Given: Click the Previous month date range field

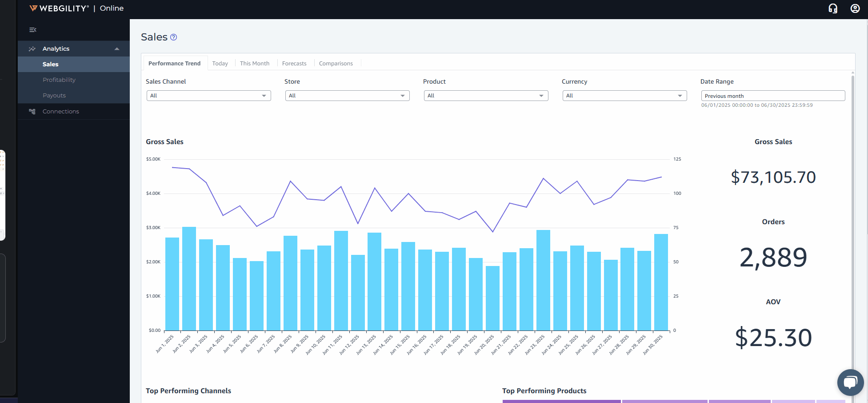Looking at the screenshot, I should click(773, 96).
